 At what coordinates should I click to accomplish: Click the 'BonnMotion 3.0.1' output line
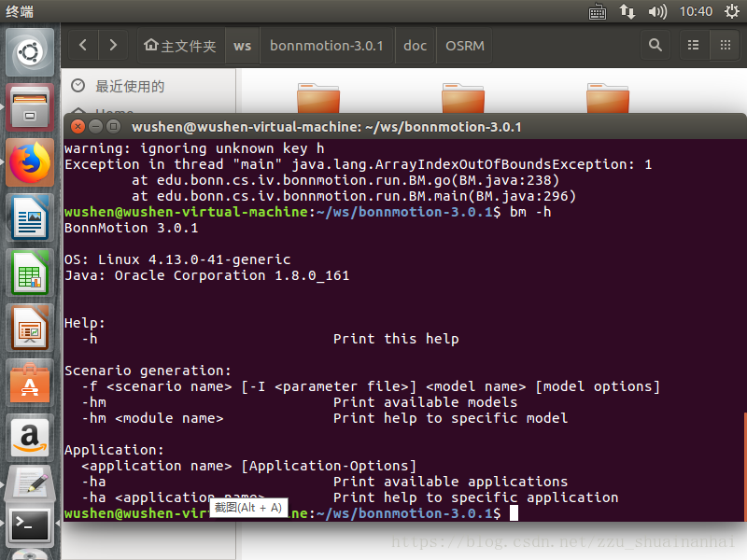click(x=131, y=228)
